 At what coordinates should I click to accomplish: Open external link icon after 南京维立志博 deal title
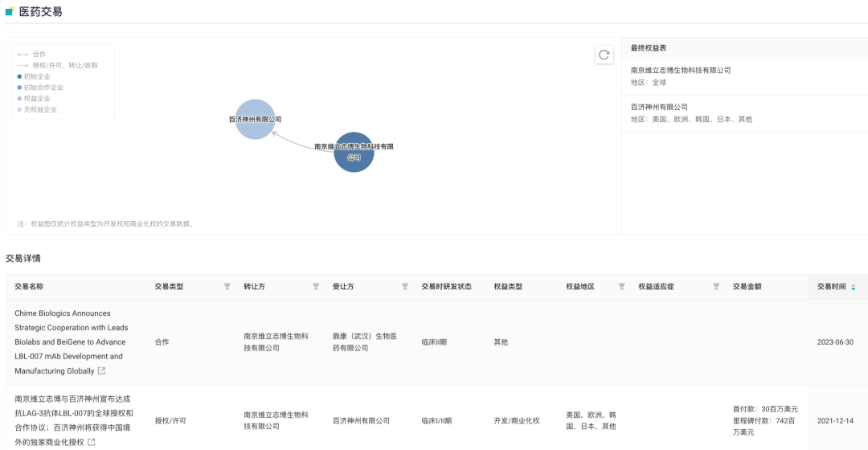tap(92, 442)
